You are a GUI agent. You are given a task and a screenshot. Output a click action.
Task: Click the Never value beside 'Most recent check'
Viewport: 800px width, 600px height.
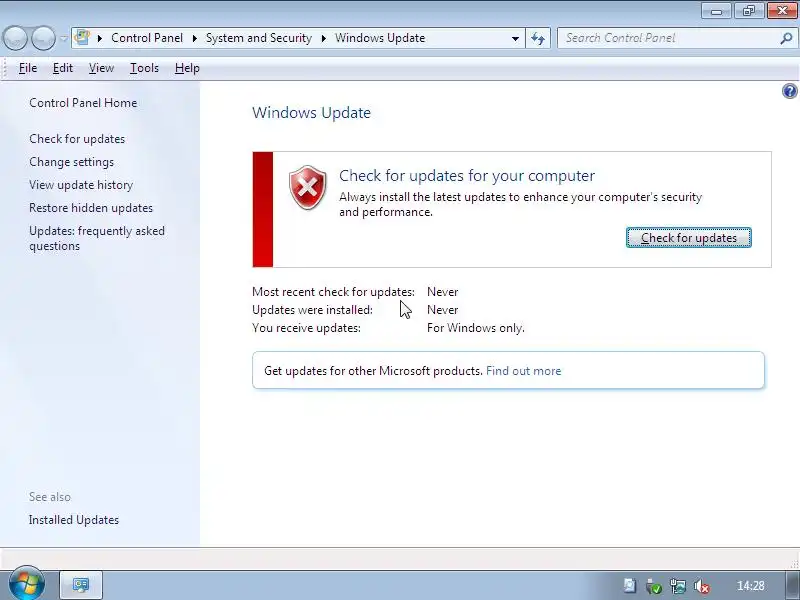click(x=442, y=292)
